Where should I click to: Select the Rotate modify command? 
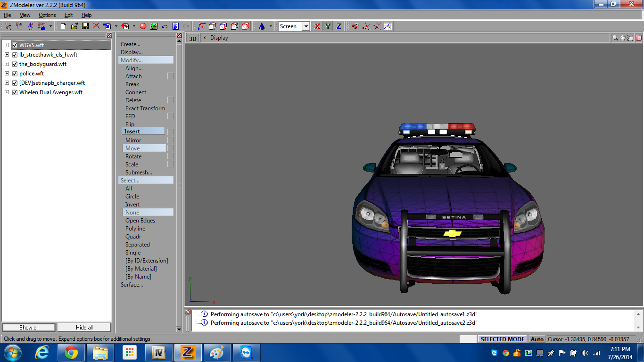(x=133, y=156)
